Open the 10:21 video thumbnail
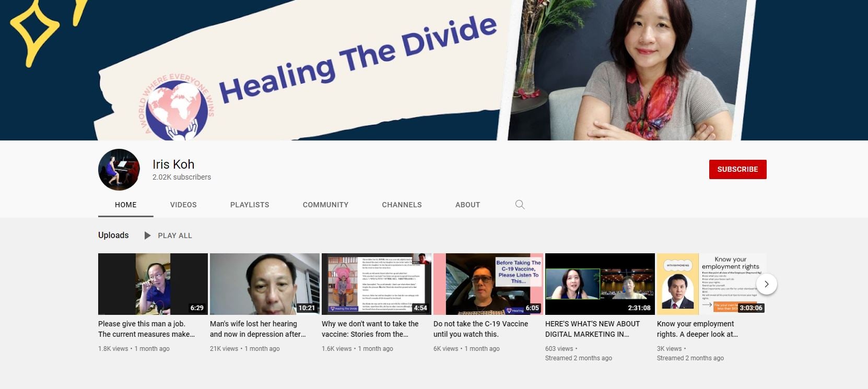Viewport: 868px width, 389px height. tap(265, 284)
